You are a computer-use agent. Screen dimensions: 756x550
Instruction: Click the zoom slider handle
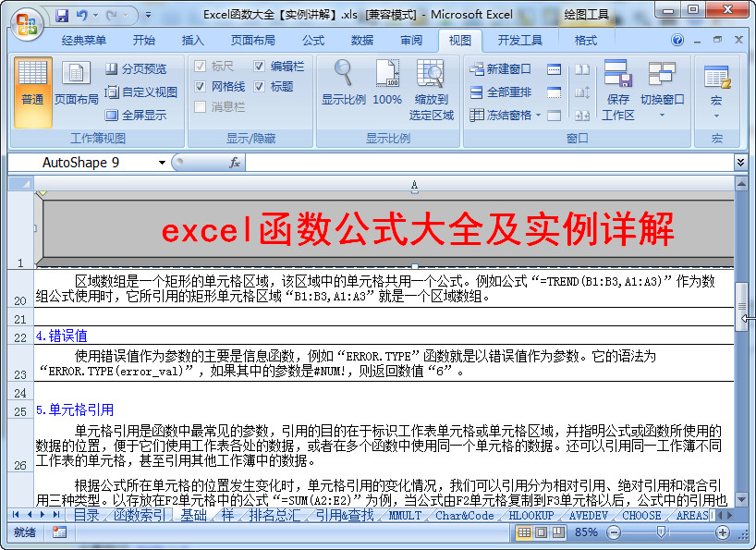tap(661, 532)
